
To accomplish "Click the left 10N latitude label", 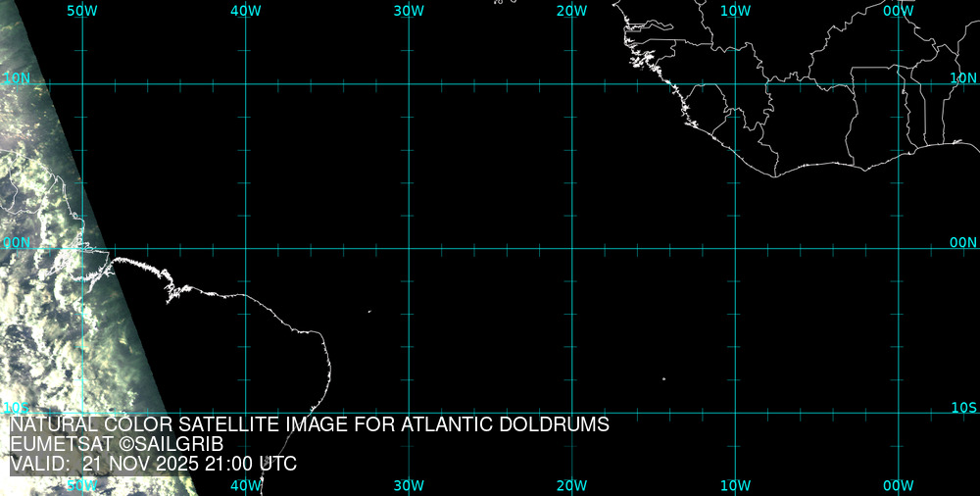I will tap(17, 77).
